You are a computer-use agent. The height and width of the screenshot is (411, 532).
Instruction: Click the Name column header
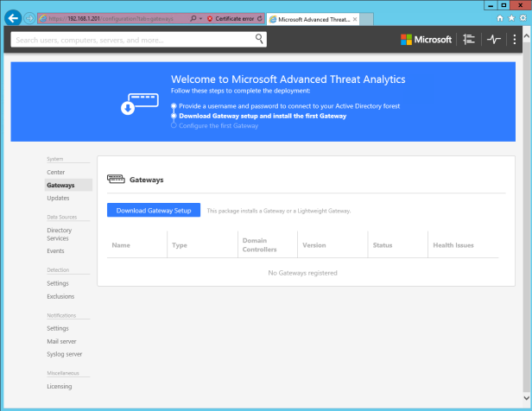[121, 245]
